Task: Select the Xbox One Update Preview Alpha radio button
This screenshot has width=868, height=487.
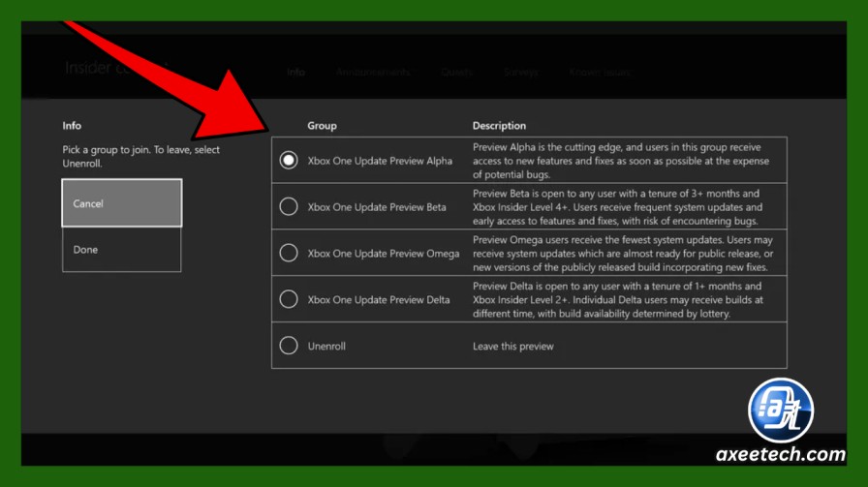Action: [x=289, y=161]
